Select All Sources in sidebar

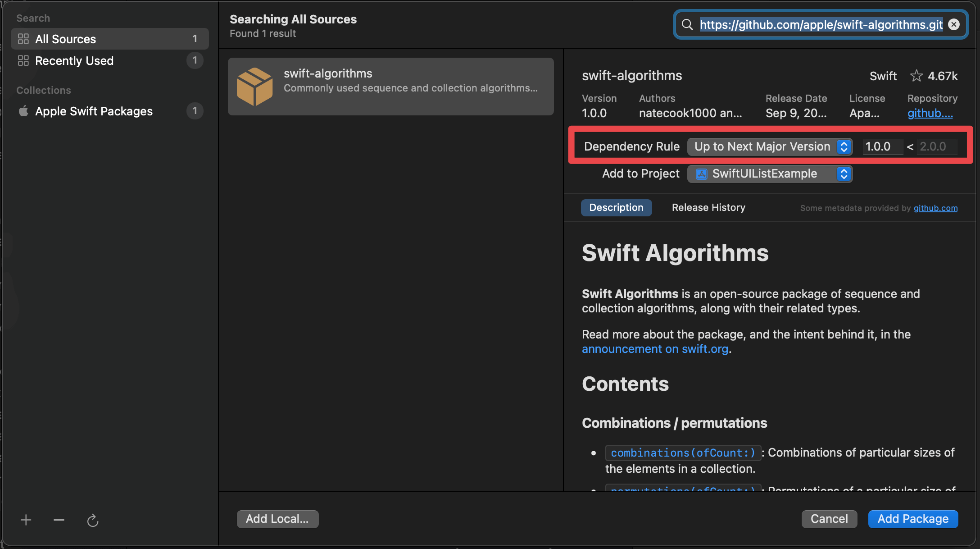pyautogui.click(x=65, y=39)
